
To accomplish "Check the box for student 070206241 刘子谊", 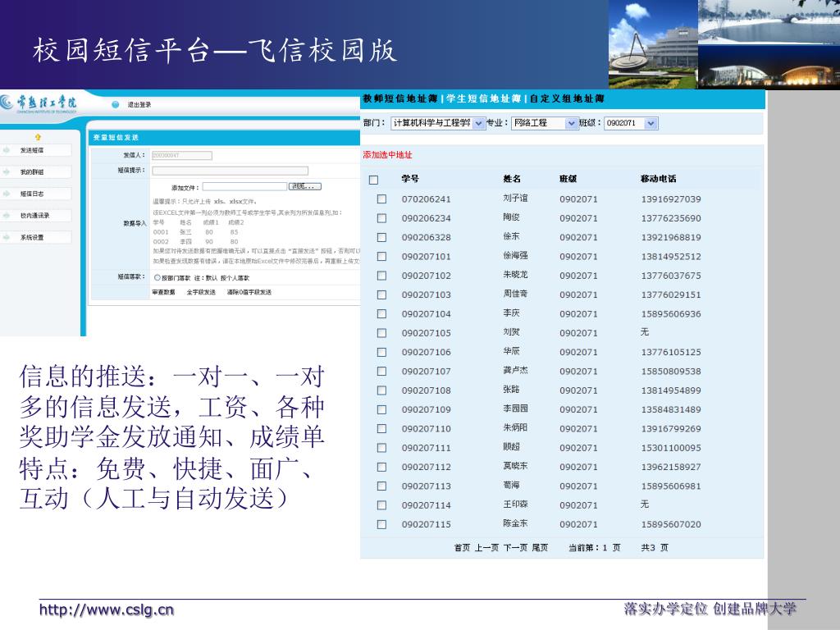I will [x=381, y=199].
